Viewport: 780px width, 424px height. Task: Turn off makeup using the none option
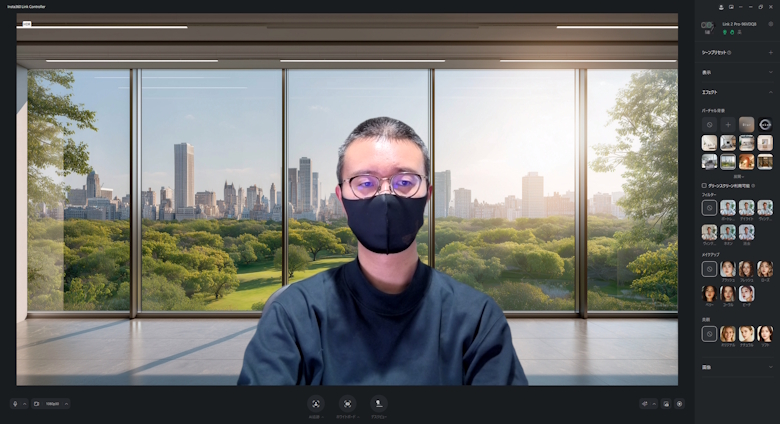click(709, 269)
